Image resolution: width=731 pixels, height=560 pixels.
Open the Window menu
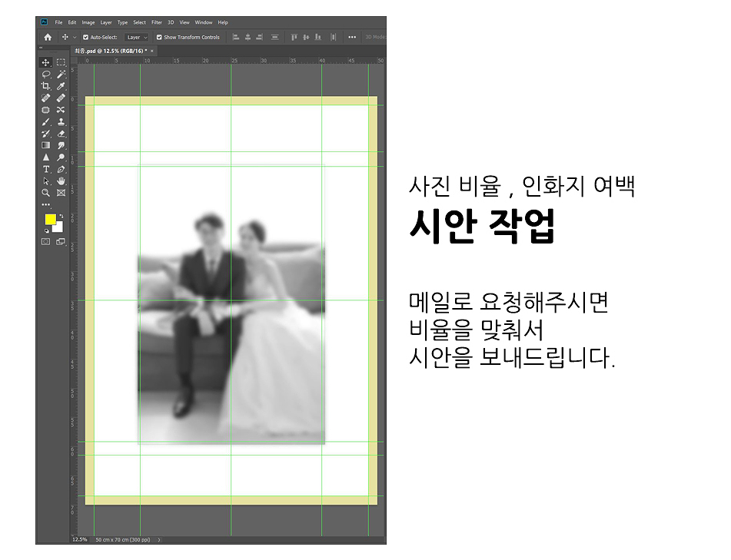click(204, 22)
